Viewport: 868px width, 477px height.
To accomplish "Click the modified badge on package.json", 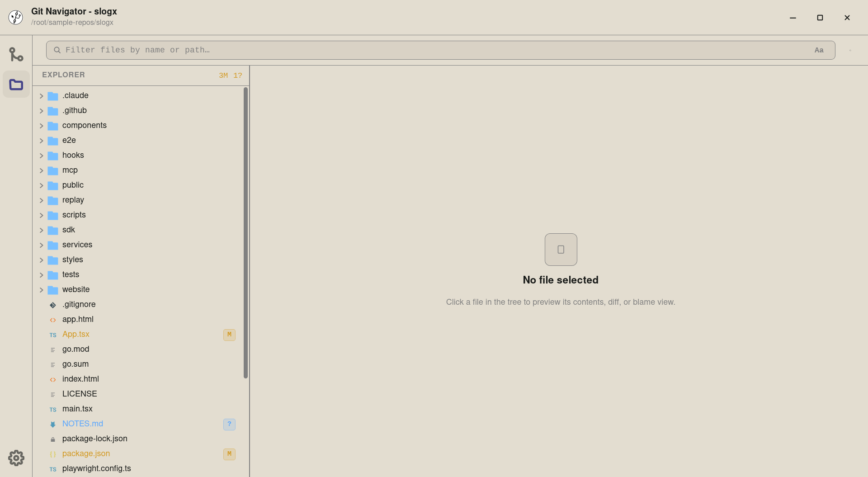I will pyautogui.click(x=229, y=454).
